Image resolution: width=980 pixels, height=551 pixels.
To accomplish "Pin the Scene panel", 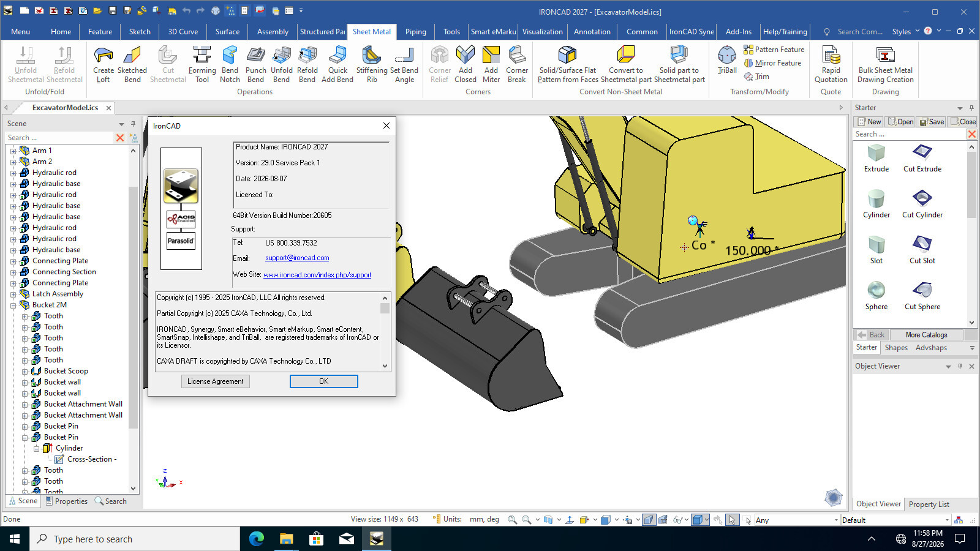I will coord(133,124).
